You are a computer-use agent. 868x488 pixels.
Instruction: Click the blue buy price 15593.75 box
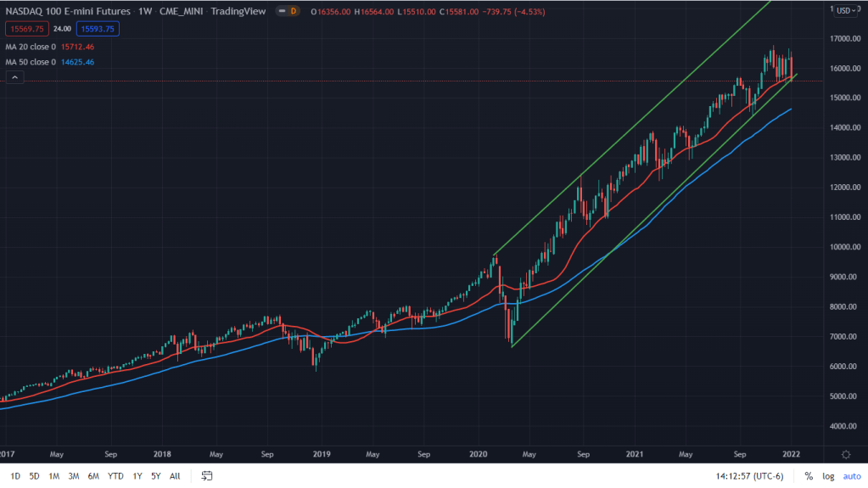98,29
